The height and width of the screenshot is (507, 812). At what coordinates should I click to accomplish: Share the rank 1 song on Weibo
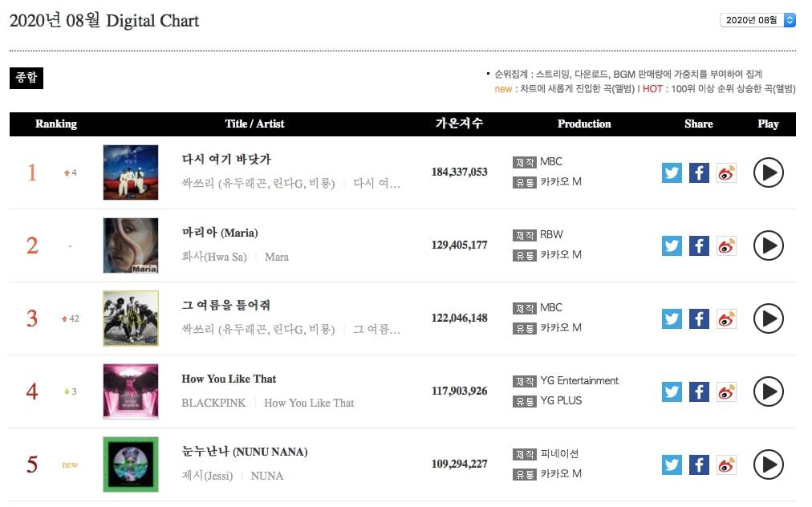[x=726, y=172]
